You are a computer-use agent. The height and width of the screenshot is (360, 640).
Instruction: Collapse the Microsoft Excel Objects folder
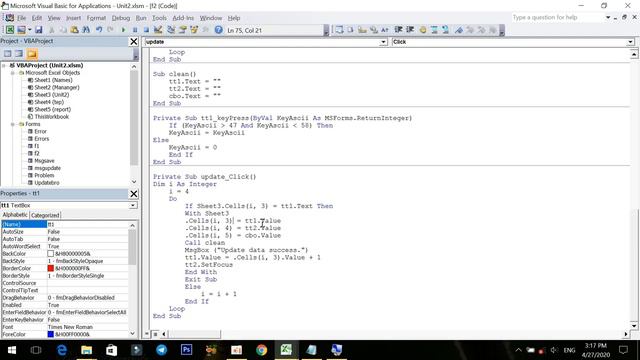(x=13, y=73)
